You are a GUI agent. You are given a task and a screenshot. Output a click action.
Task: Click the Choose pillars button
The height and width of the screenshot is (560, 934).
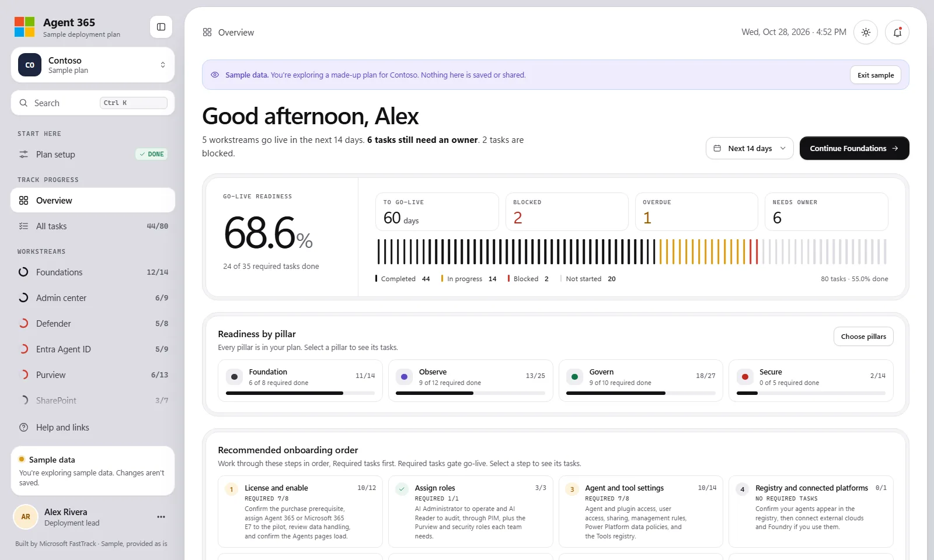(x=863, y=337)
